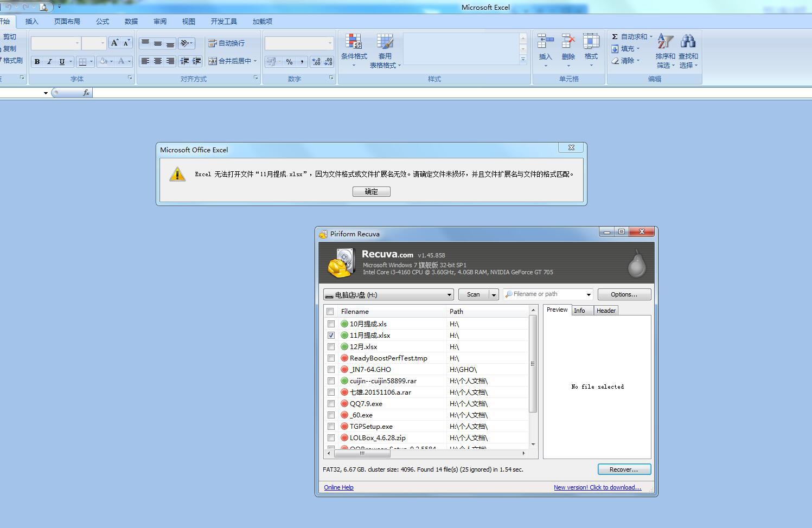Click the 查找和选择 binoculars icon

pos(688,41)
